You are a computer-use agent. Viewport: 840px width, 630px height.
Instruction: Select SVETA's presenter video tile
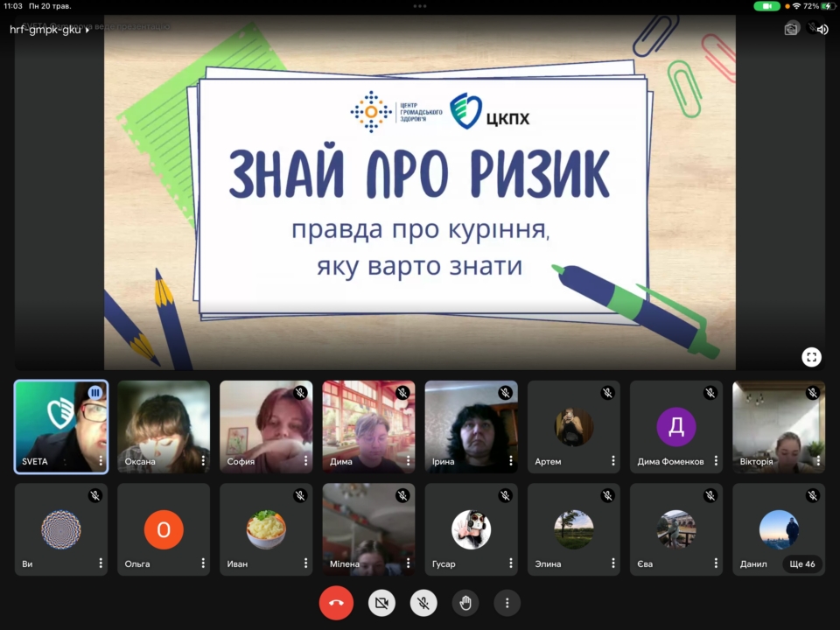[x=61, y=426]
